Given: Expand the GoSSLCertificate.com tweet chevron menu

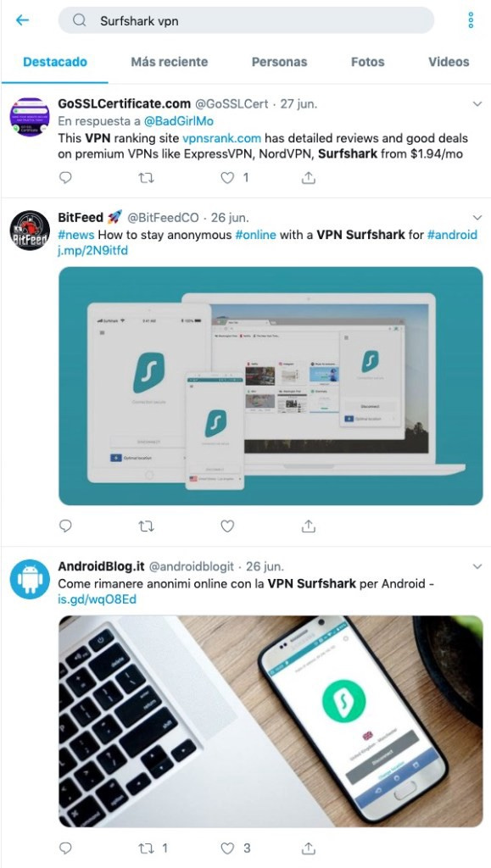Looking at the screenshot, I should [477, 103].
